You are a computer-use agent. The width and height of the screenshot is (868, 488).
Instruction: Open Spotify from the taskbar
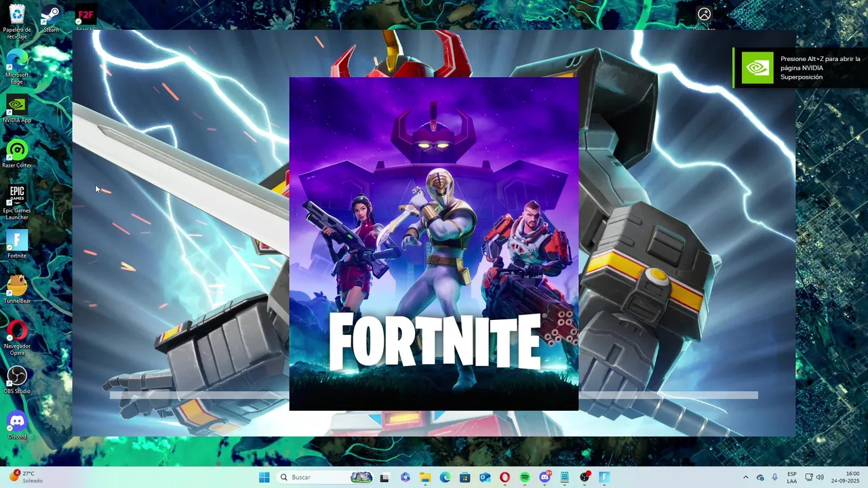[x=525, y=477]
